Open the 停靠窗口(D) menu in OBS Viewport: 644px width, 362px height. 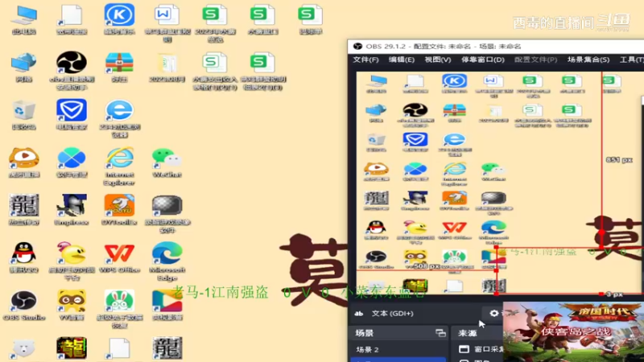tap(482, 60)
